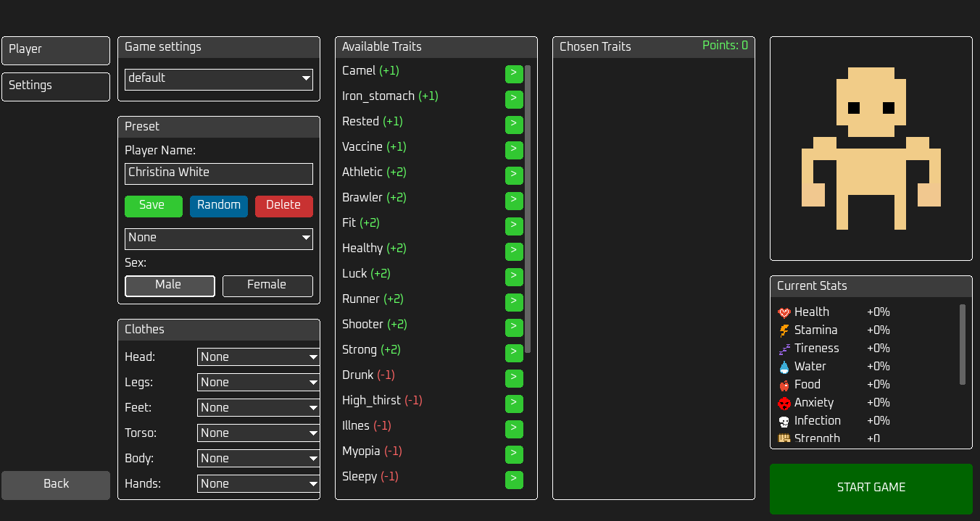Generate a Random preset
The width and height of the screenshot is (980, 521).
pos(219,206)
